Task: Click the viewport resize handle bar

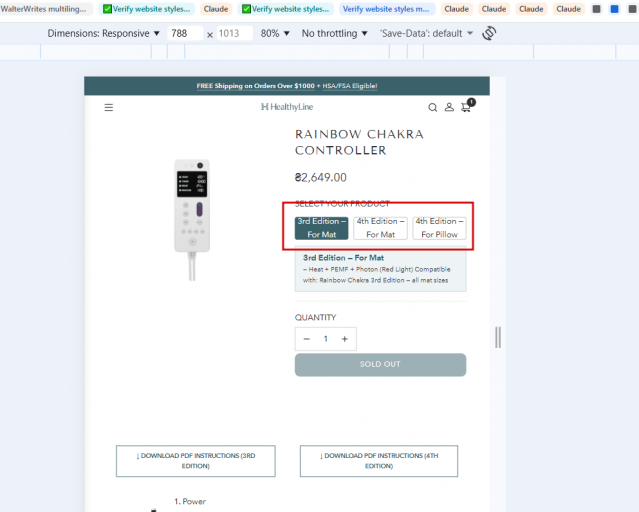Action: pyautogui.click(x=498, y=338)
